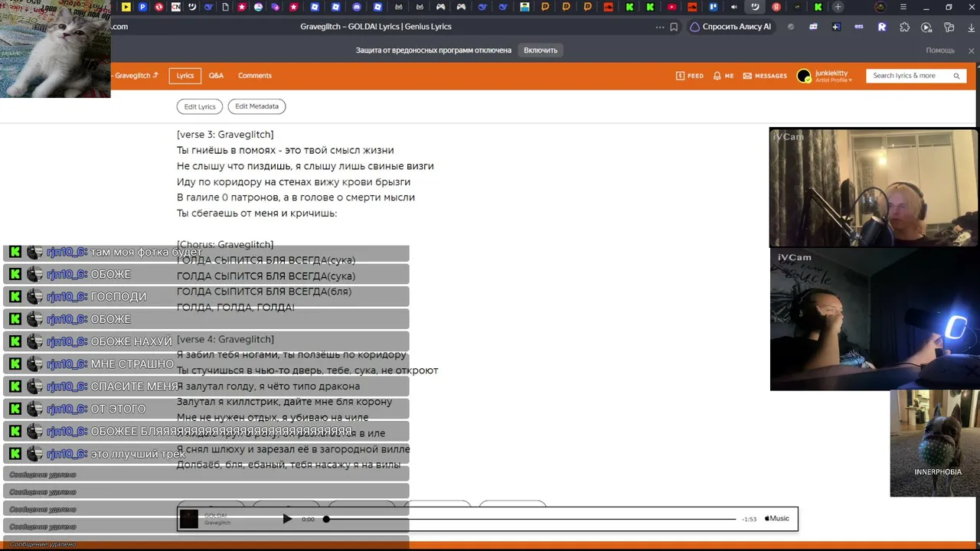The width and height of the screenshot is (980, 551).
Task: Open the Edit Lyrics button
Action: (200, 106)
